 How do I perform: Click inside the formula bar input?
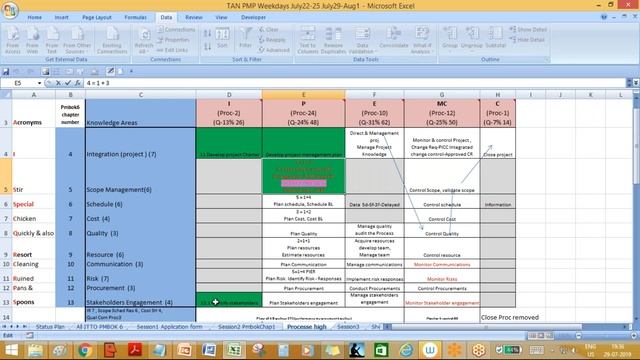pos(355,83)
